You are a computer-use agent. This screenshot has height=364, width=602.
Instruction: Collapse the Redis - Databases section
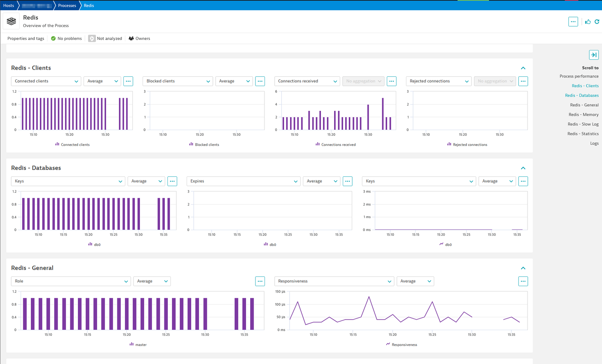coord(523,168)
